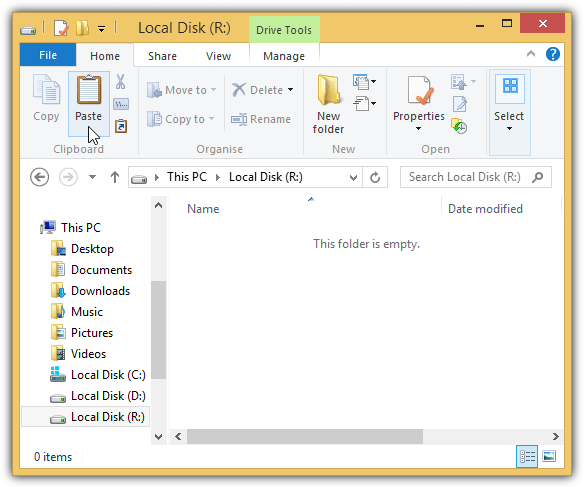Open Downloads in navigation pane
The image size is (584, 487).
coord(101,291)
